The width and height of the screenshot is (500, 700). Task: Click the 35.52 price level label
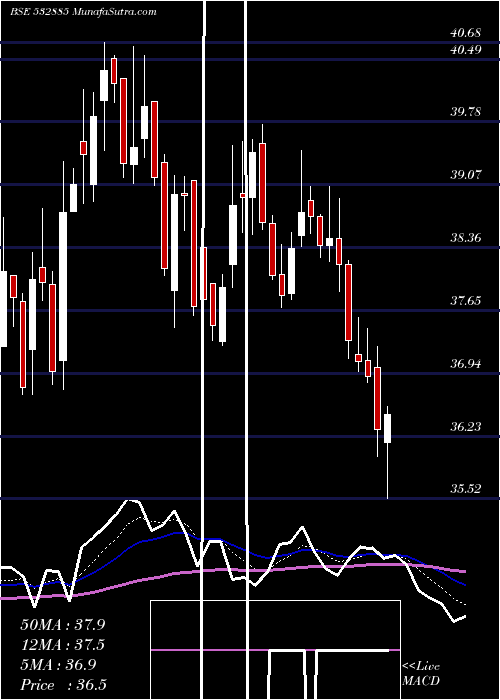(466, 489)
